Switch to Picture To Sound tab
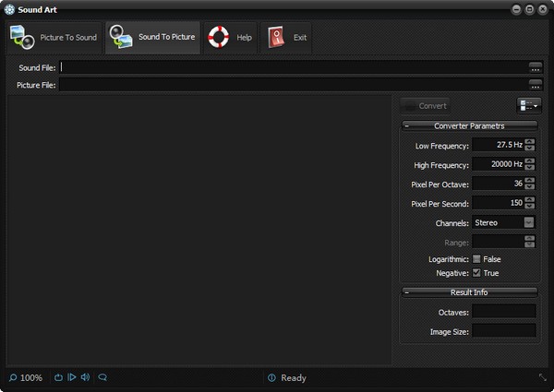 54,38
